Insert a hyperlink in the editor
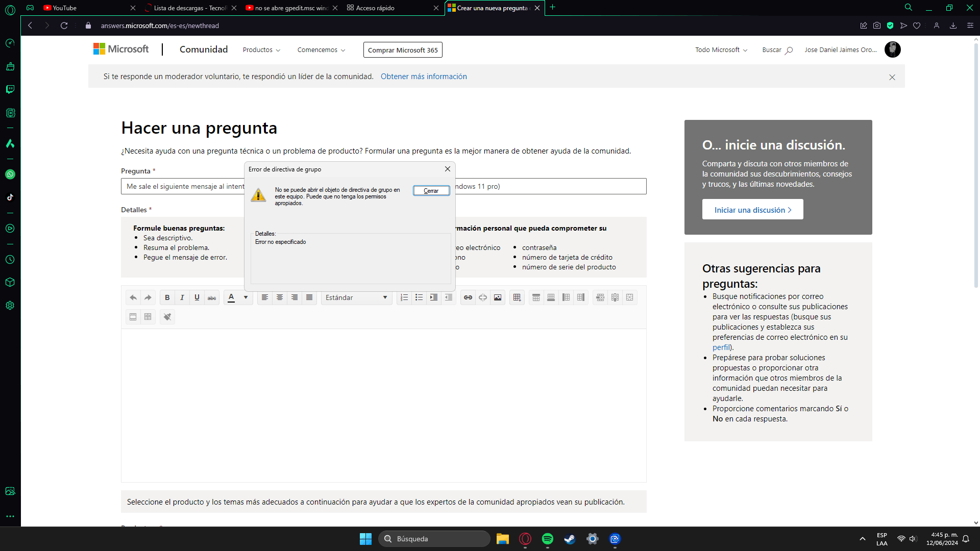Image resolution: width=980 pixels, height=551 pixels. 468,297
